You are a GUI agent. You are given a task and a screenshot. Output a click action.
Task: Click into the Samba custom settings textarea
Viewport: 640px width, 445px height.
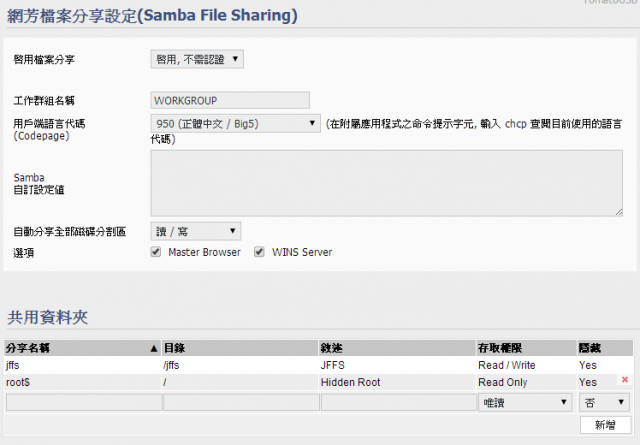(x=387, y=183)
